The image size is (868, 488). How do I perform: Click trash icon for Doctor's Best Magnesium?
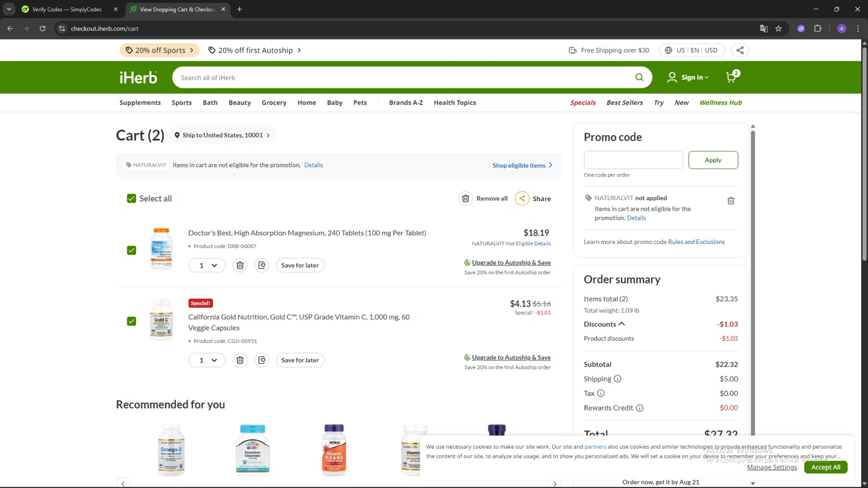coord(240,265)
